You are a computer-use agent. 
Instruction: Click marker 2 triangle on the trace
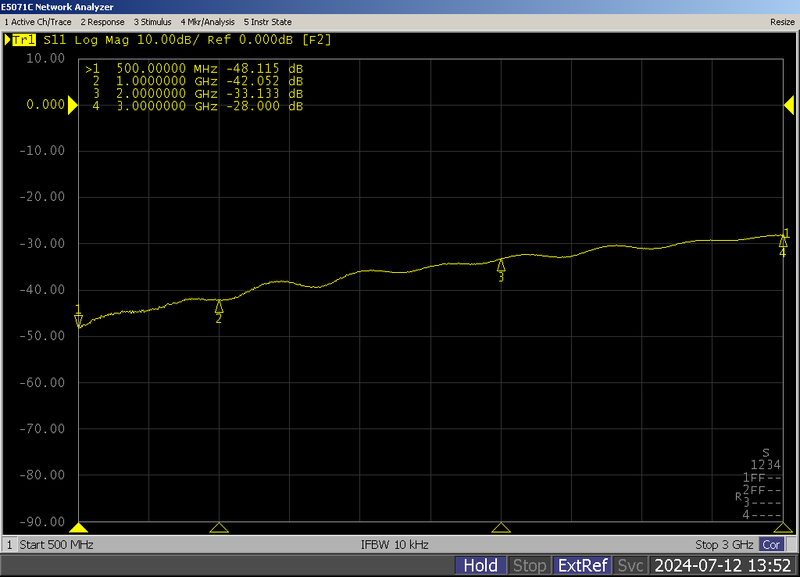(219, 307)
